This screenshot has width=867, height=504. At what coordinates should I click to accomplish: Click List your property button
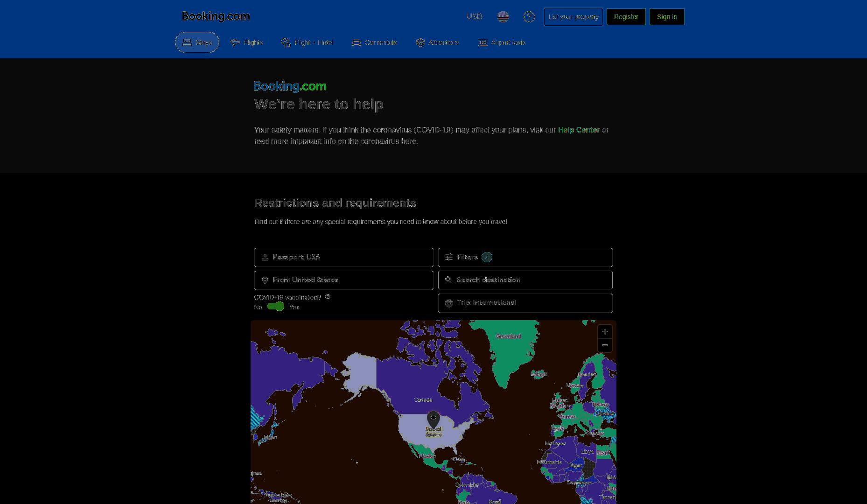pyautogui.click(x=573, y=17)
